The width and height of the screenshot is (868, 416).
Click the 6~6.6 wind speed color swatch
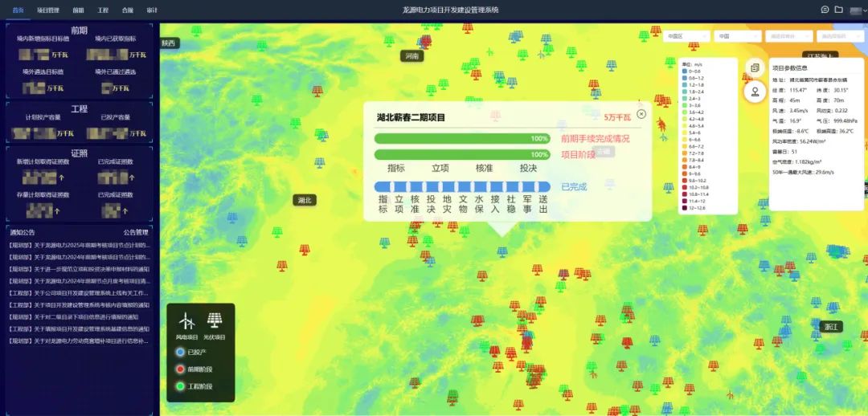click(686, 140)
